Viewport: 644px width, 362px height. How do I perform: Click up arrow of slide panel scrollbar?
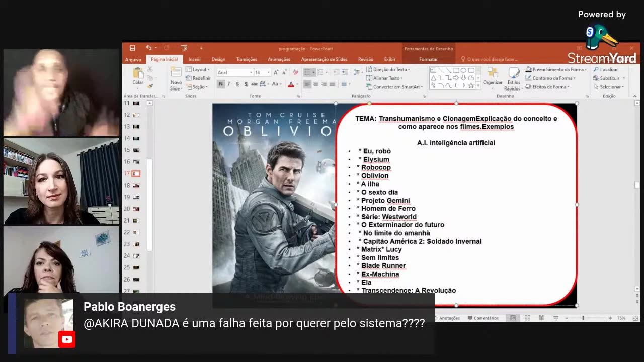pos(149,103)
